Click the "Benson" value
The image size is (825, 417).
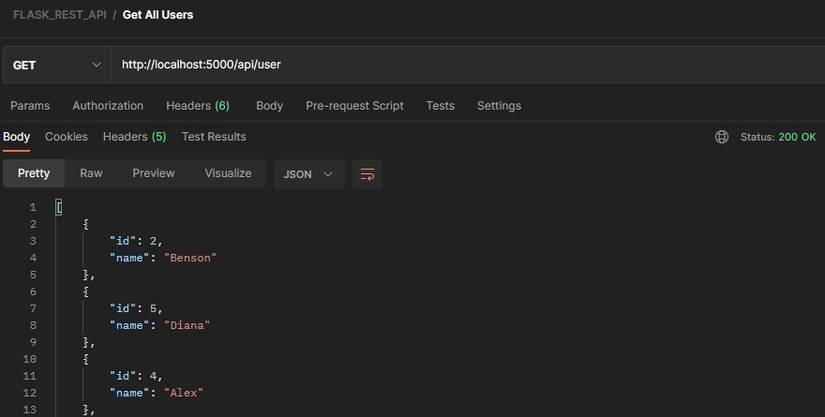(190, 258)
